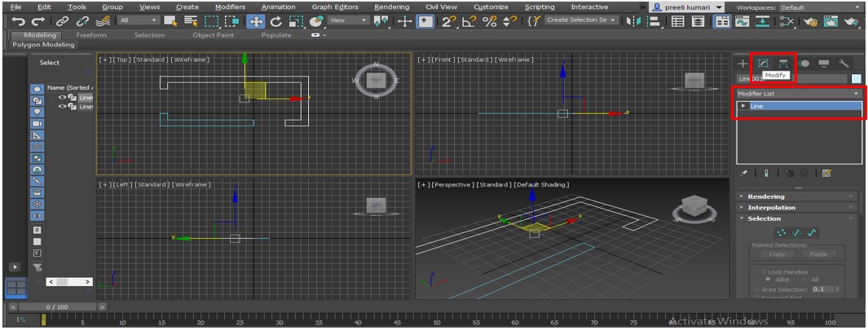This screenshot has width=868, height=330.
Task: Activate the Select and Move tool
Action: (x=255, y=21)
